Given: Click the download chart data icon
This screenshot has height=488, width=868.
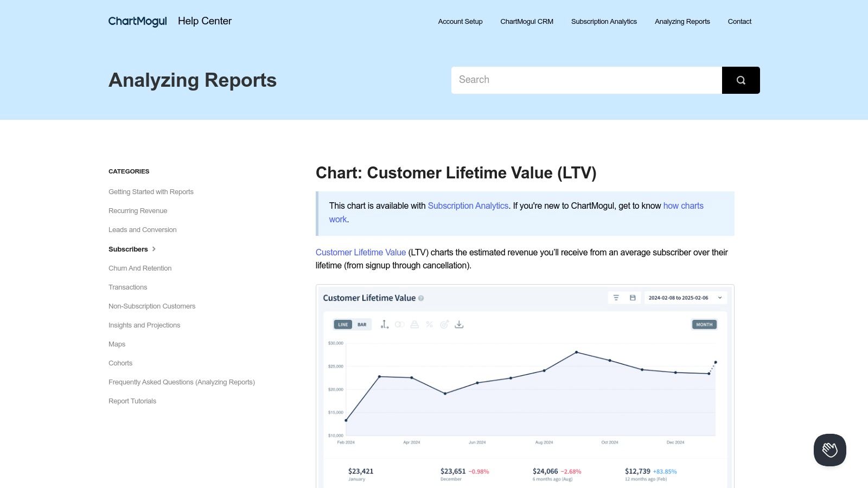Looking at the screenshot, I should 459,324.
